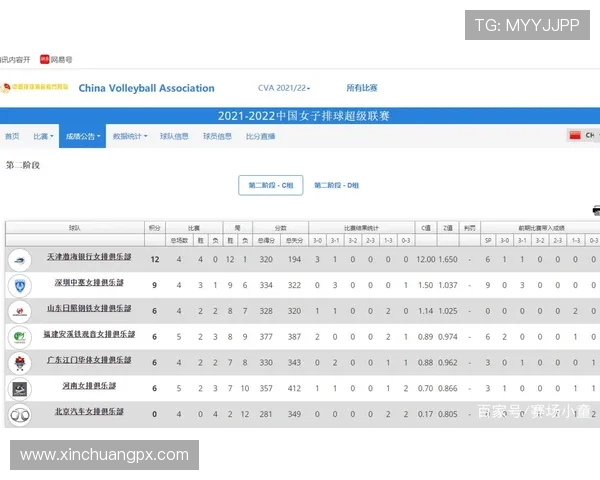Switch to the 第二阶段 - D组 tab

pyautogui.click(x=336, y=185)
